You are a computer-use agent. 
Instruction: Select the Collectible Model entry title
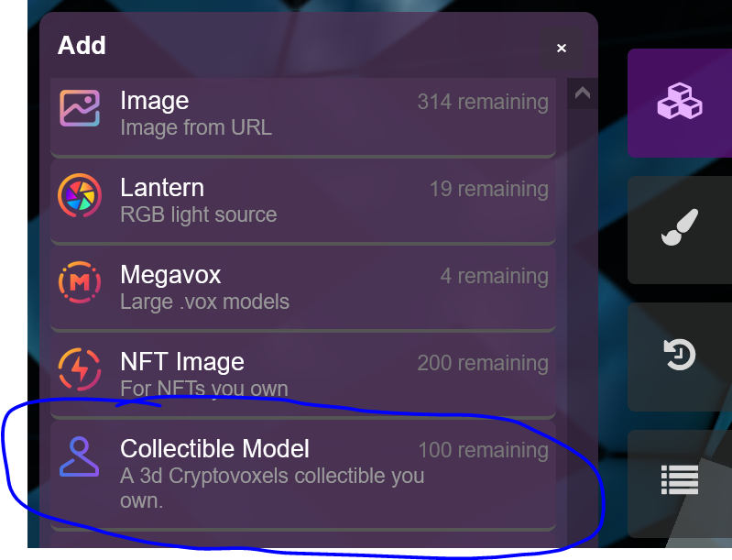pos(214,449)
